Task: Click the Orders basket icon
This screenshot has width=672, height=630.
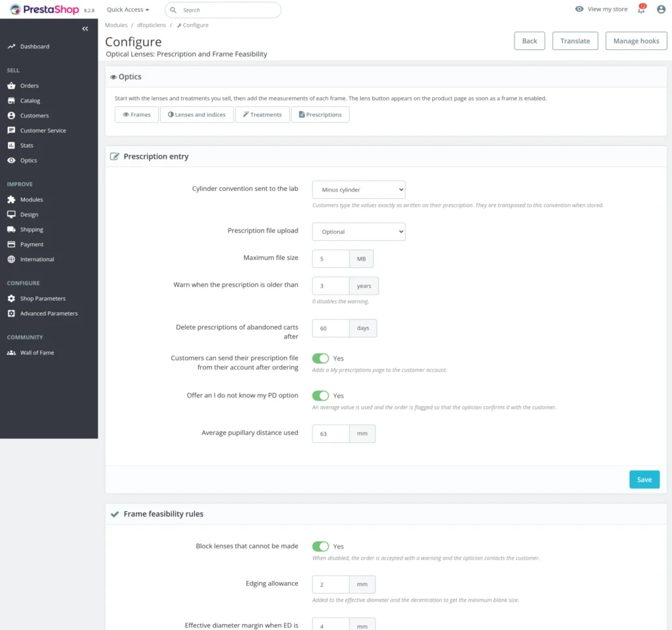Action: point(11,86)
